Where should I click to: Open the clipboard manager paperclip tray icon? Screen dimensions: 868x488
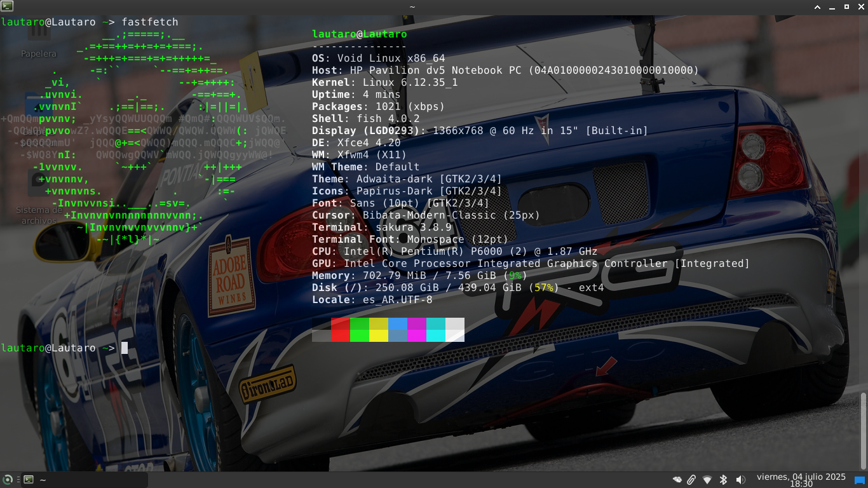692,480
